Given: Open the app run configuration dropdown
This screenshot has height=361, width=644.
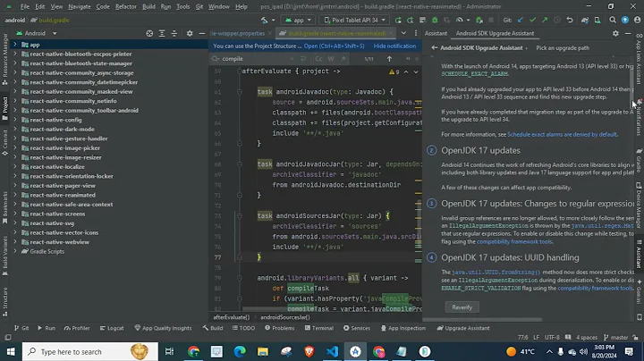Looking at the screenshot, I should (298, 20).
